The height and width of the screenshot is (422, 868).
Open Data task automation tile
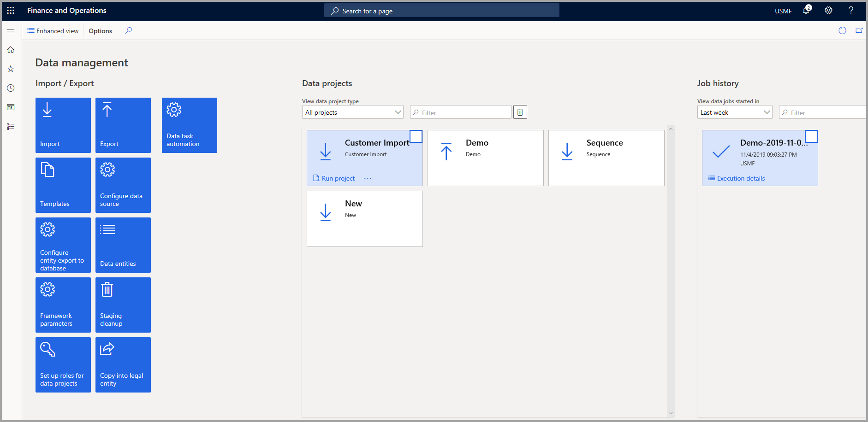point(190,125)
